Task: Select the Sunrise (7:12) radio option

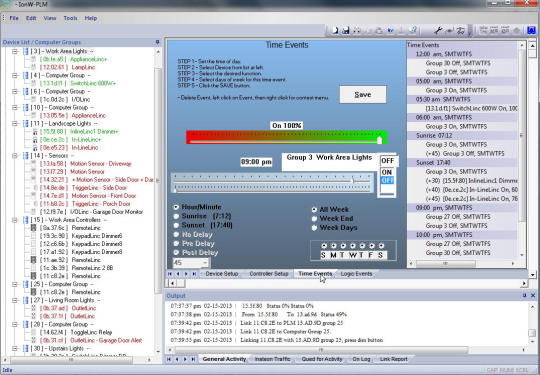Action: click(x=176, y=216)
